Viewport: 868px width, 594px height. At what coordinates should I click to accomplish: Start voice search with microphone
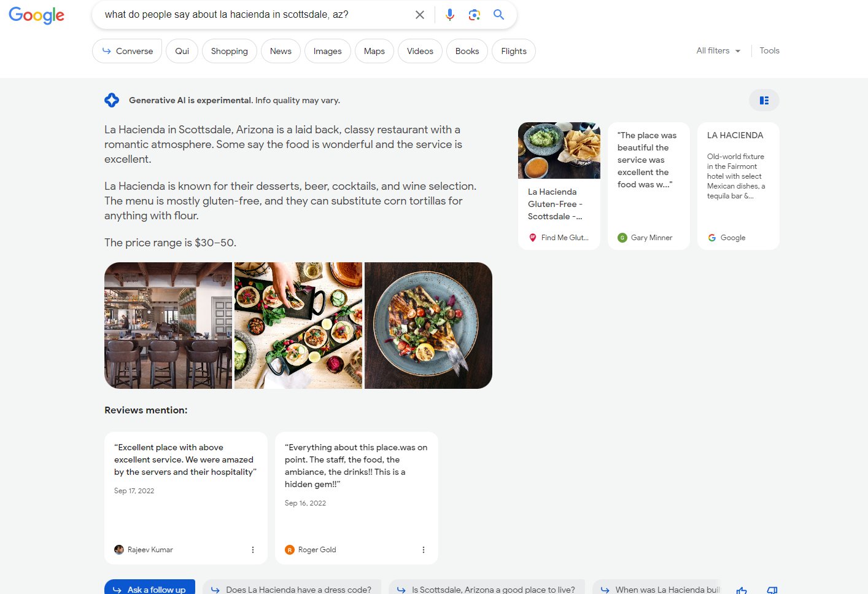click(x=450, y=15)
